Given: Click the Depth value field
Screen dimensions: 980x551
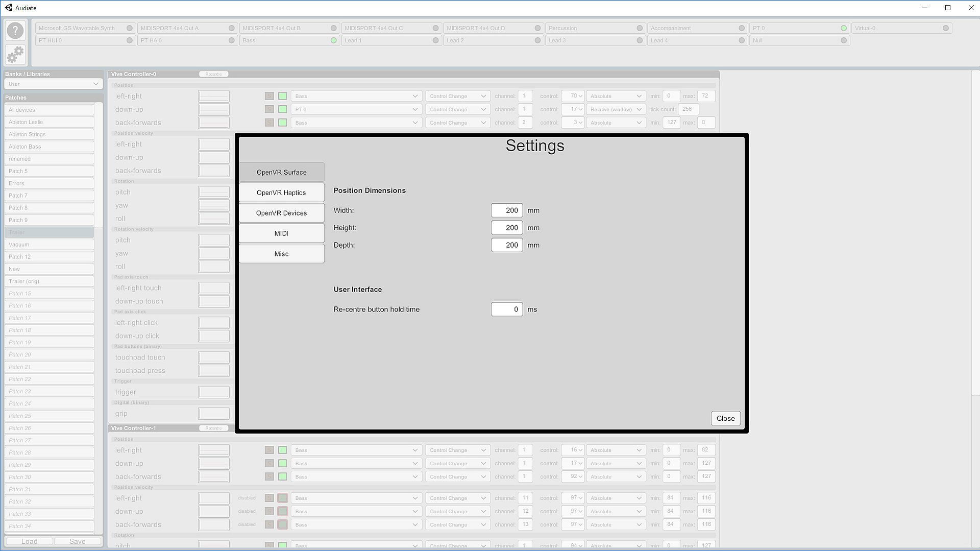Looking at the screenshot, I should click(507, 245).
